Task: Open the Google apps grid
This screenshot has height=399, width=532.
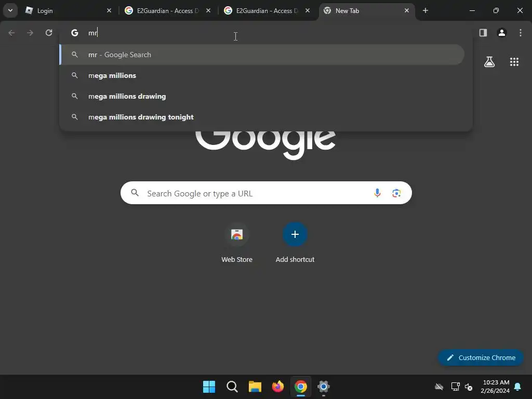Action: pyautogui.click(x=514, y=62)
